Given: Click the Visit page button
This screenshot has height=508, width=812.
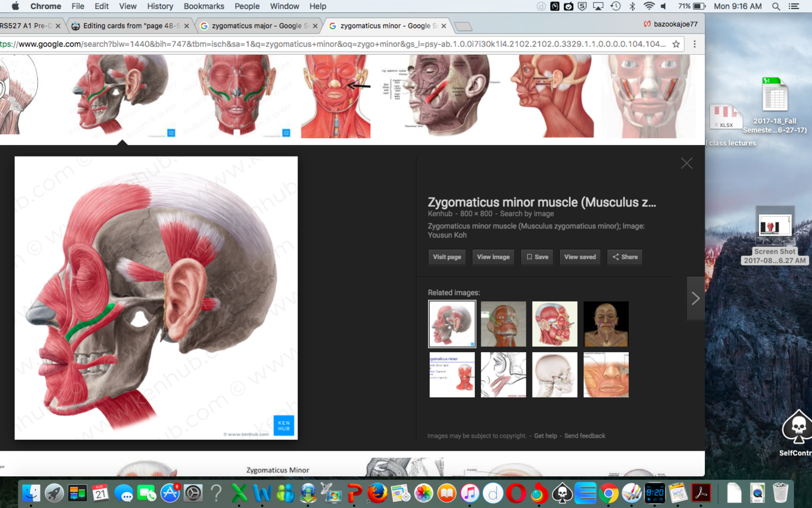Looking at the screenshot, I should pos(447,257).
